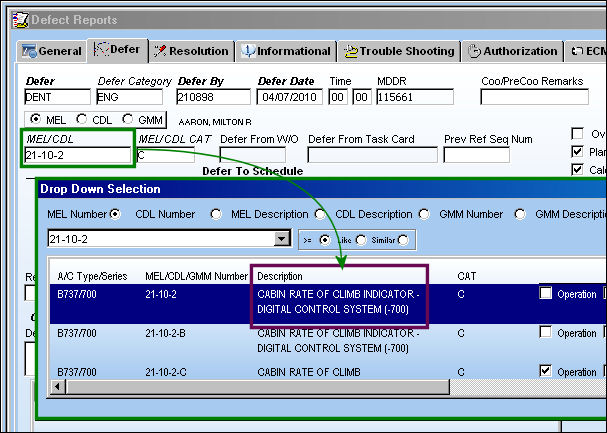Select the MEL Description search option
This screenshot has height=433, width=607.
click(320, 214)
